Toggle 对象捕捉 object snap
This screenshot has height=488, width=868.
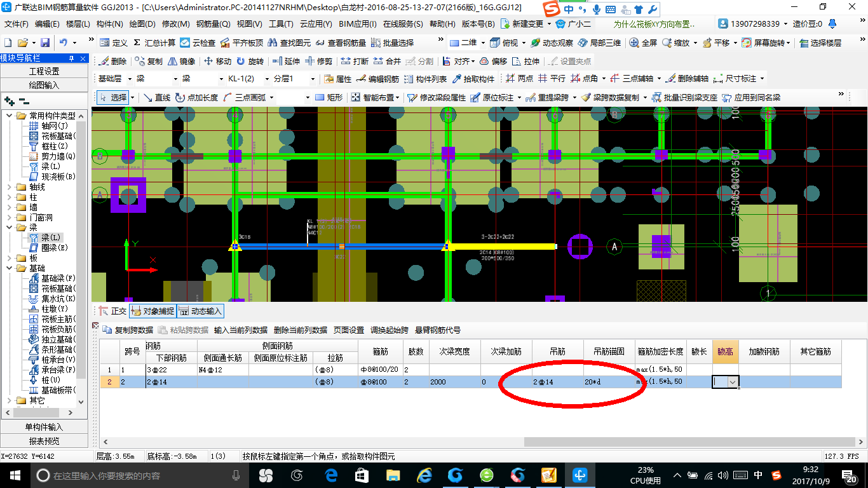click(x=152, y=311)
